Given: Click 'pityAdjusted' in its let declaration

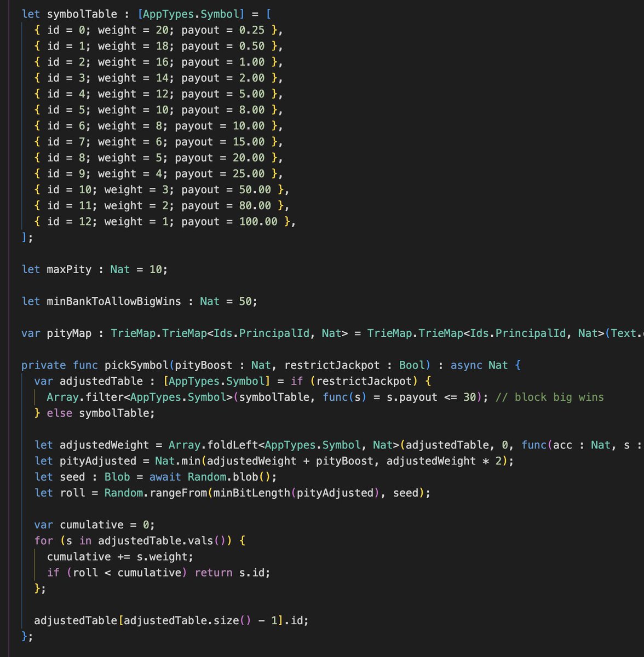Looking at the screenshot, I should tap(98, 461).
